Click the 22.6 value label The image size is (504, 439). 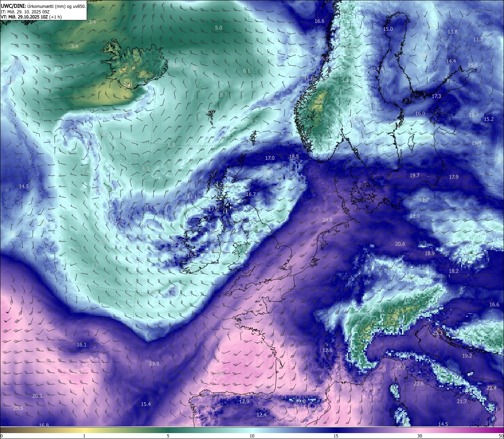pos(419,384)
